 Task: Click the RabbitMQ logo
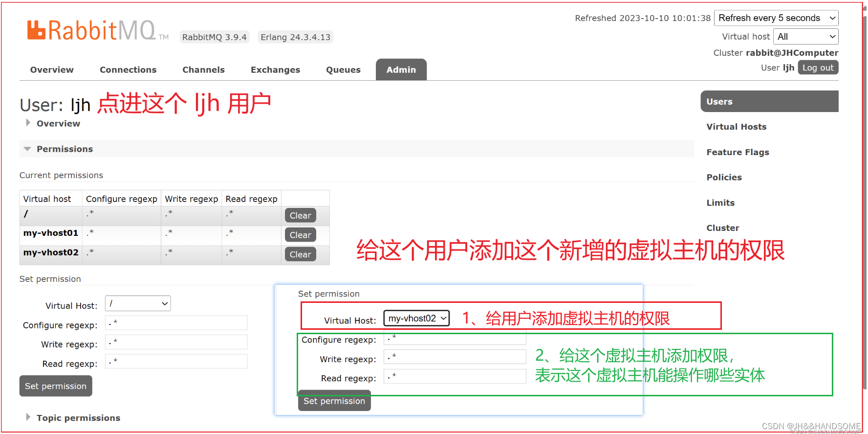point(98,30)
